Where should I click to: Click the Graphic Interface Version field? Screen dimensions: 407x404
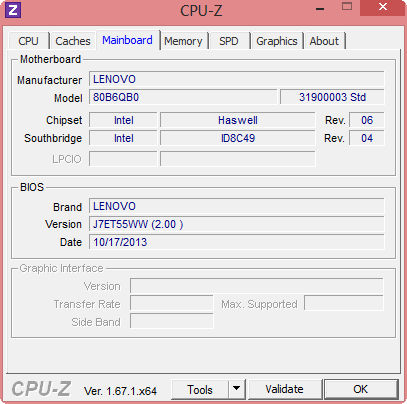[257, 286]
